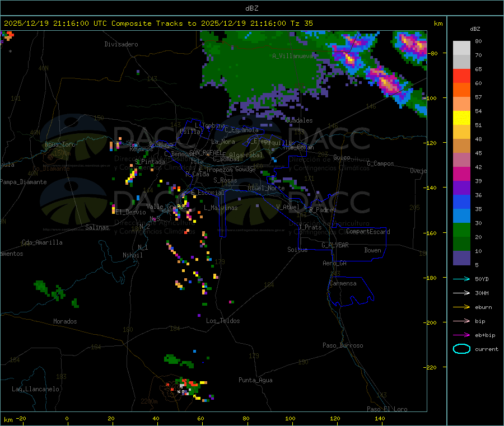Click the Carmensa map label
This screenshot has height=426, width=504.
click(343, 283)
